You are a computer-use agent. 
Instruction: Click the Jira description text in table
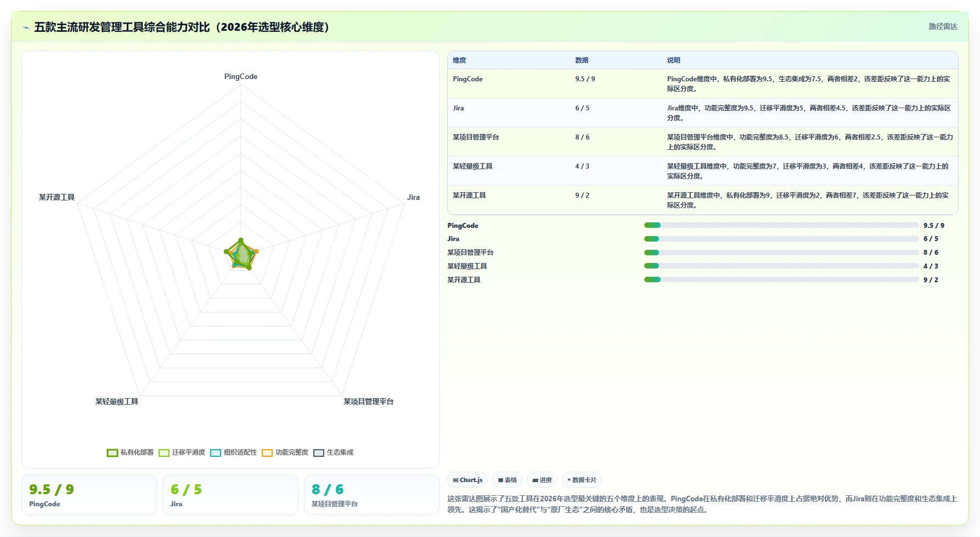point(809,113)
